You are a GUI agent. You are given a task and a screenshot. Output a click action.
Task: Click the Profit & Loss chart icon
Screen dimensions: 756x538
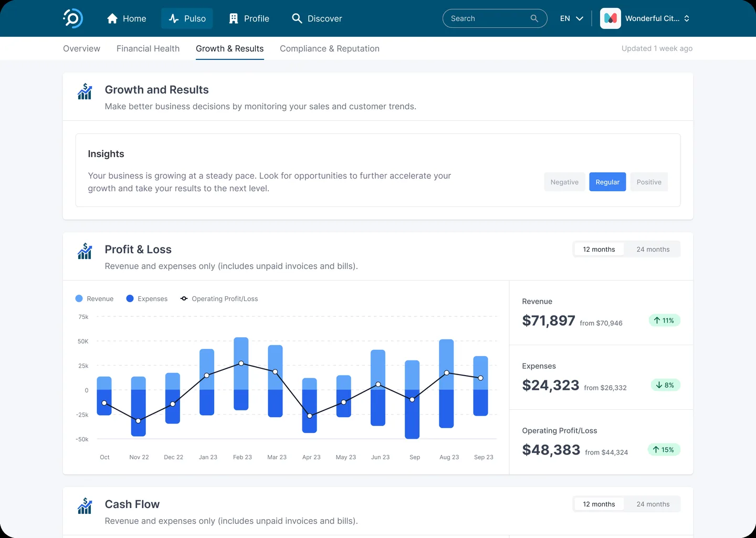click(85, 251)
